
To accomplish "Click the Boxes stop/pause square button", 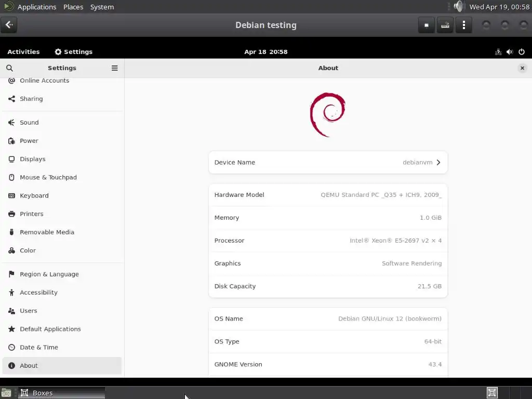I will pyautogui.click(x=427, y=25).
